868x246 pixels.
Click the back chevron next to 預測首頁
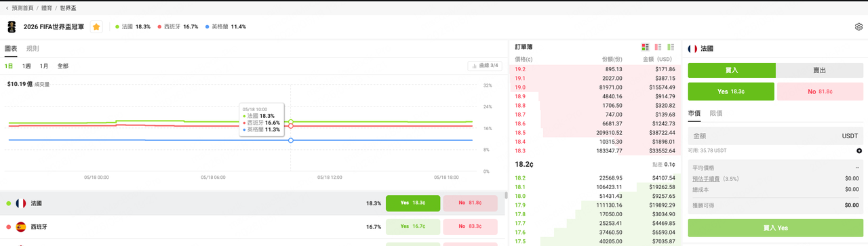[x=7, y=8]
